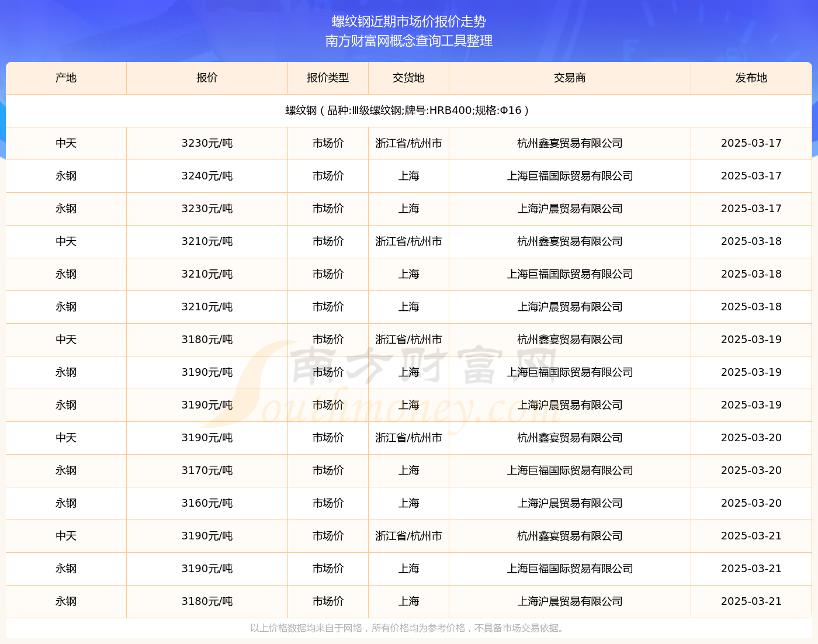Click the 产地 column header

click(x=66, y=78)
